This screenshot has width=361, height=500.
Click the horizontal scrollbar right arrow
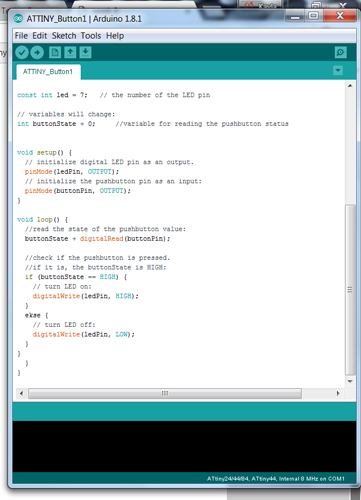click(x=338, y=393)
